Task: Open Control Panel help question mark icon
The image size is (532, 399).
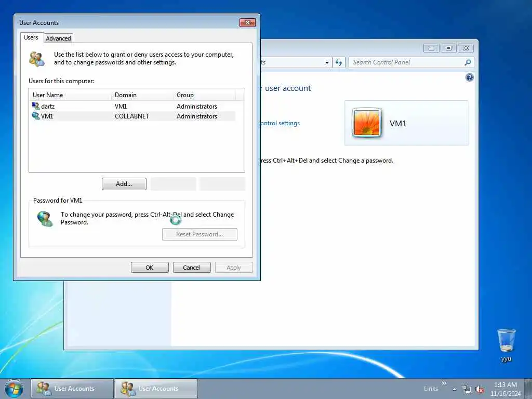Action: pos(470,77)
